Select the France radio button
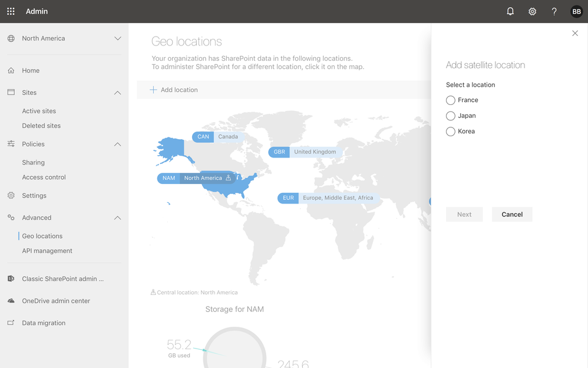The width and height of the screenshot is (588, 368). tap(450, 100)
